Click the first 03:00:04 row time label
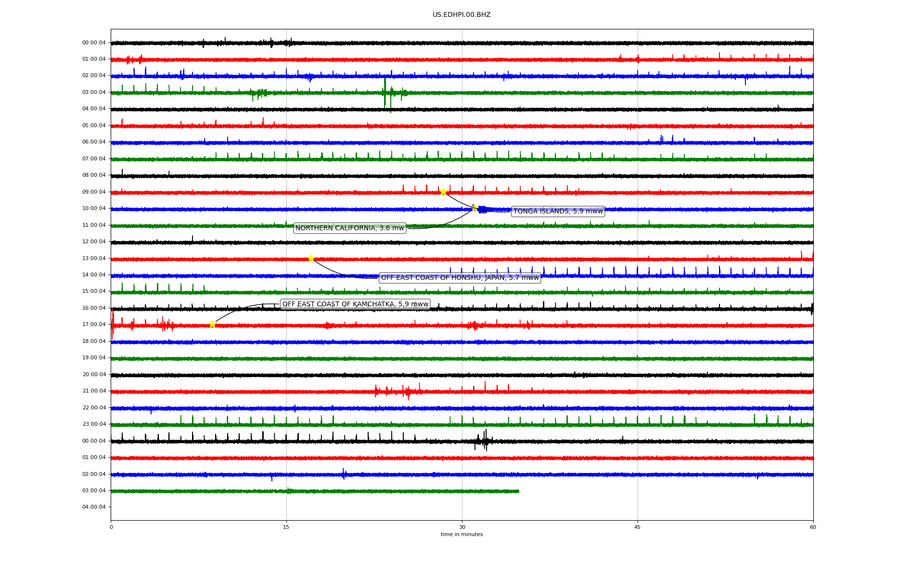This screenshot has height=578, width=924. (94, 92)
